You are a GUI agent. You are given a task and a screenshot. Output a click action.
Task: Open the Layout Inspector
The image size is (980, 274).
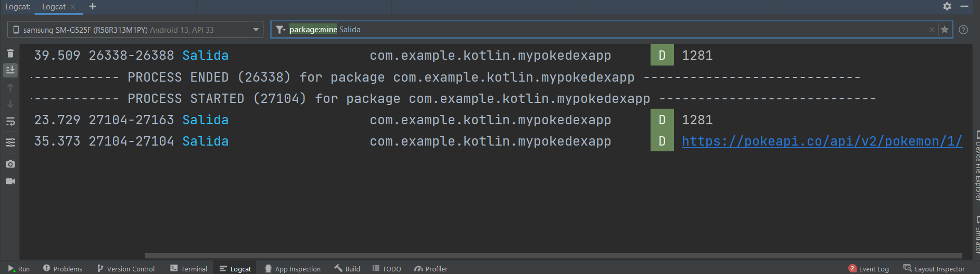934,268
